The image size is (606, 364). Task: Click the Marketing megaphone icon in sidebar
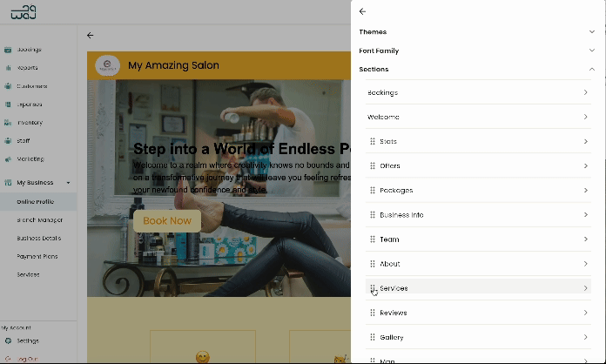[8, 158]
